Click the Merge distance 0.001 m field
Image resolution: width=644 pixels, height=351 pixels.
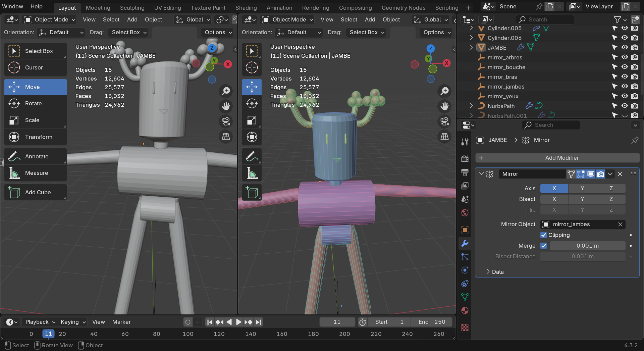(x=587, y=246)
